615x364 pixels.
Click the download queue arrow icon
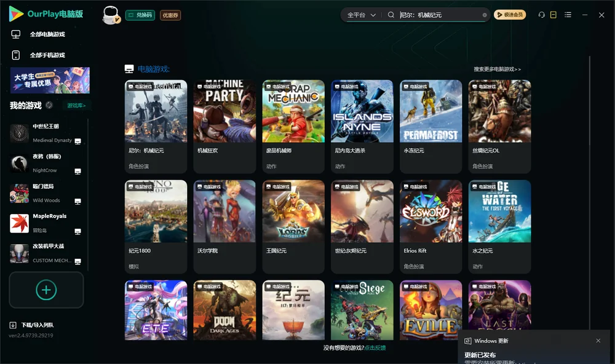pos(13,325)
